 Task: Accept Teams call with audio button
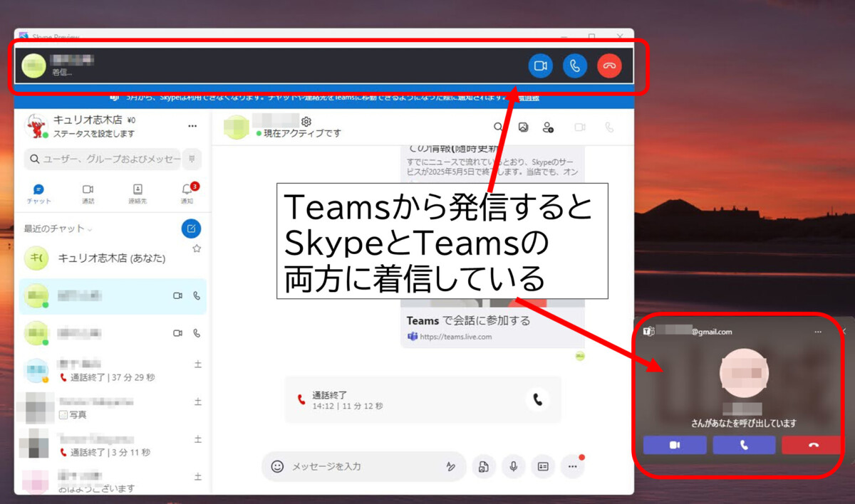click(744, 445)
